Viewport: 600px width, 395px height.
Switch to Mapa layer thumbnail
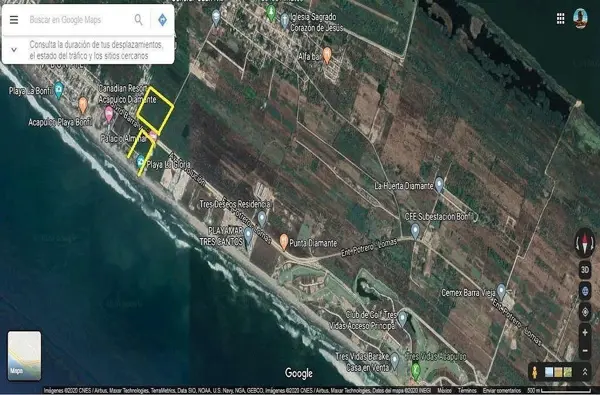coord(24,356)
